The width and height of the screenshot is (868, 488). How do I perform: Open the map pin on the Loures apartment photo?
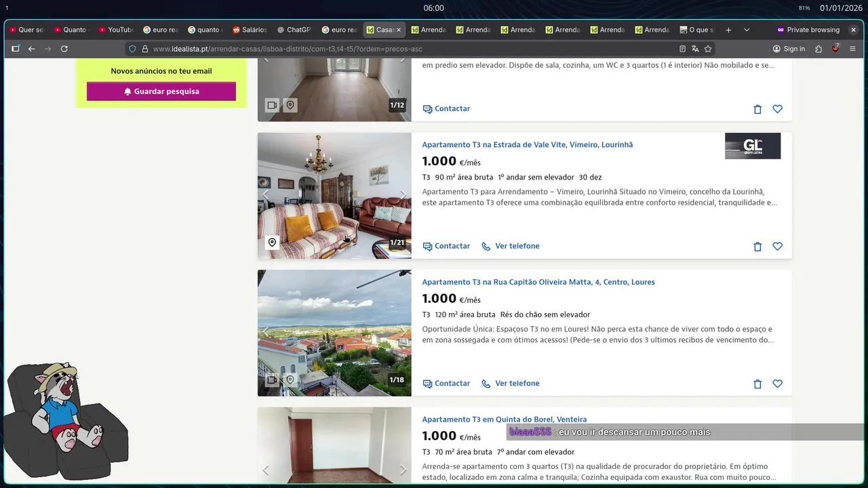point(290,380)
